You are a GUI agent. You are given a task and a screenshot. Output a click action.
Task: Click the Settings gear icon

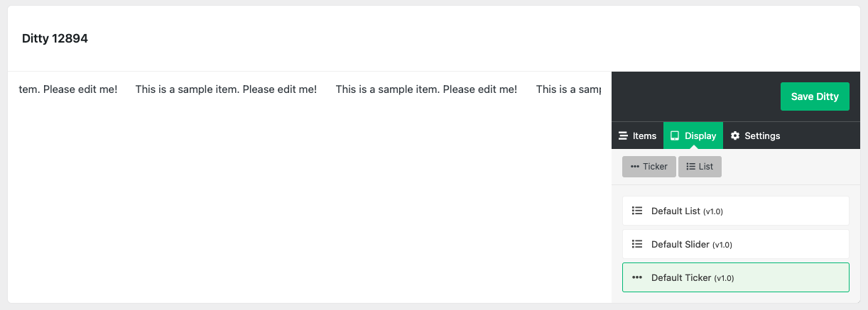coord(735,135)
